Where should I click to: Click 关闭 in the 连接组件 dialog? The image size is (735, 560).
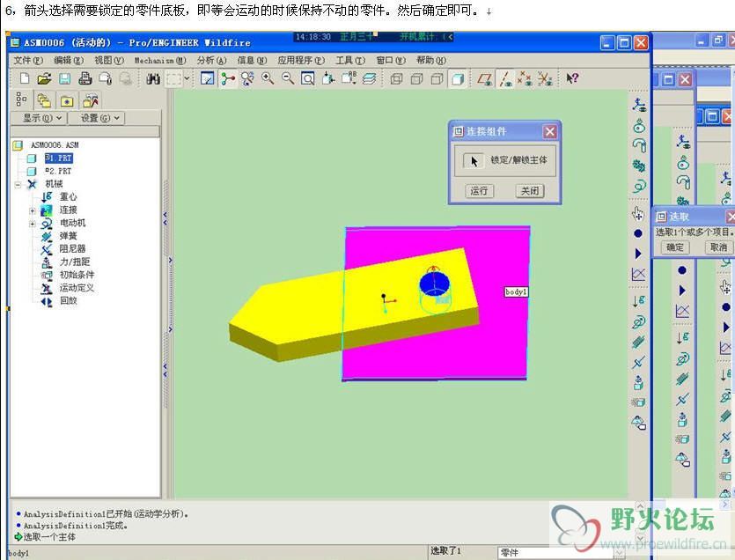pos(530,191)
